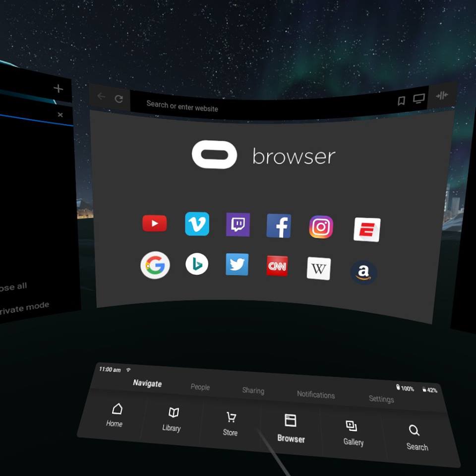This screenshot has width=476, height=476.
Task: Open Search from the navigation bar
Action: tap(417, 438)
